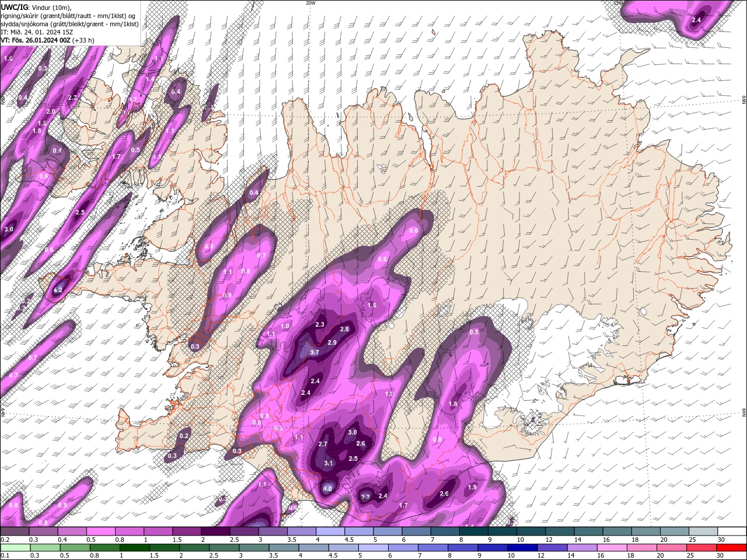Image resolution: width=747 pixels, height=560 pixels.
Task: Click the '0.1' label under the lower legend
Action: (x=5, y=556)
